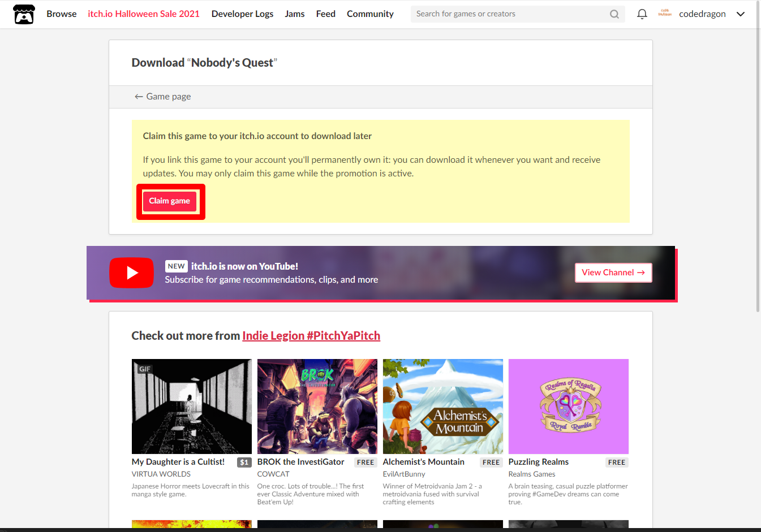Visit EvilArtBunny creator page
Image resolution: width=761 pixels, height=532 pixels.
(404, 474)
